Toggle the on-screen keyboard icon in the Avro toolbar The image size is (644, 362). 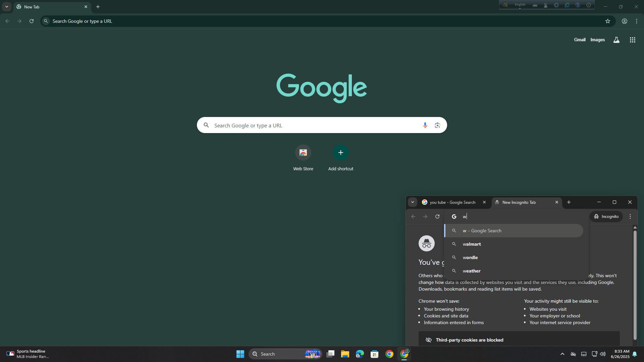[535, 5]
